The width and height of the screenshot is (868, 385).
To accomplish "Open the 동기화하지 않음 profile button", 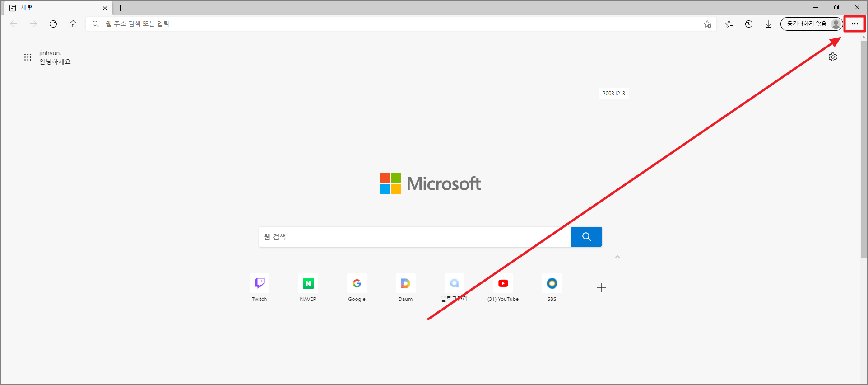I will point(812,24).
